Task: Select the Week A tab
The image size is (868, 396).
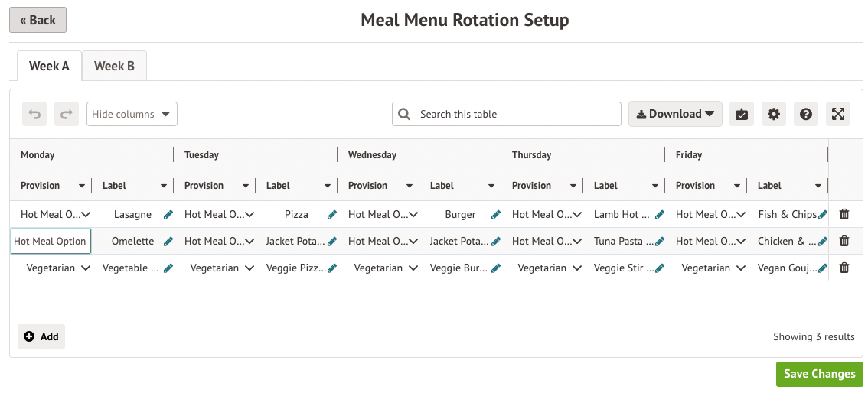Action: coord(49,66)
